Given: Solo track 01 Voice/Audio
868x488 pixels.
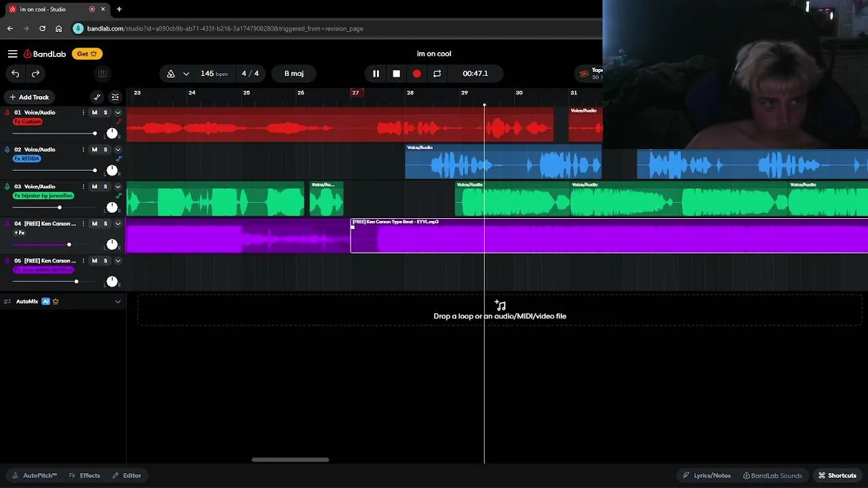Looking at the screenshot, I should [x=105, y=113].
